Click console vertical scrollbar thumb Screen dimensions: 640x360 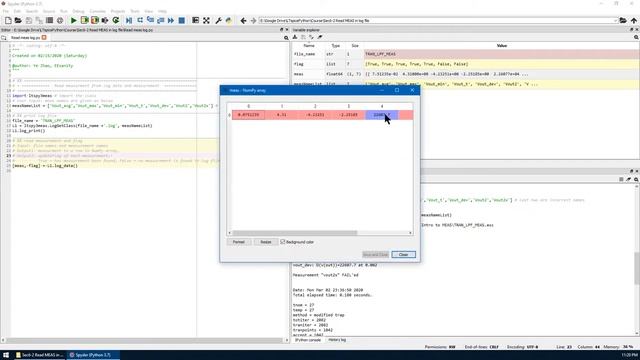coord(637,268)
